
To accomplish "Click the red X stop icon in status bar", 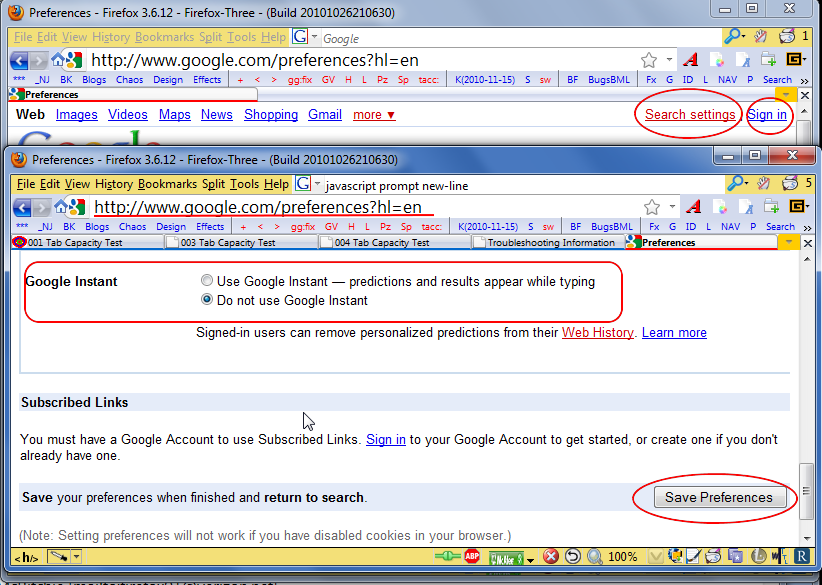I will [550, 556].
